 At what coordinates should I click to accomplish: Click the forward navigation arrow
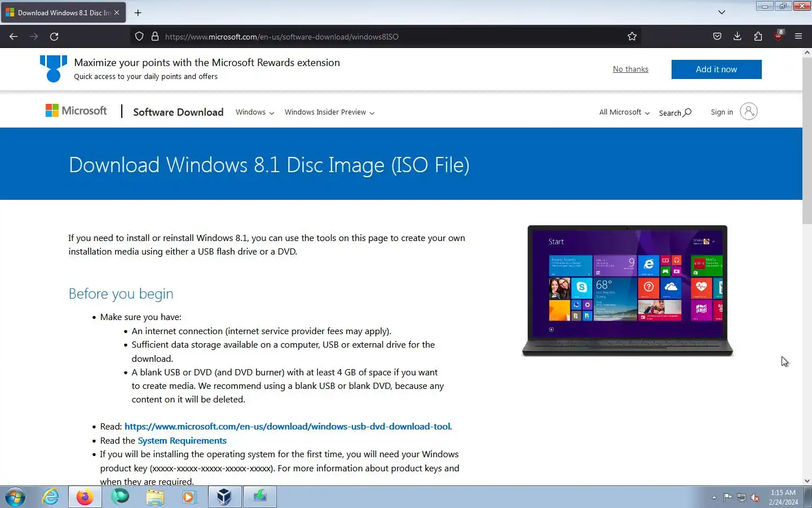click(34, 37)
